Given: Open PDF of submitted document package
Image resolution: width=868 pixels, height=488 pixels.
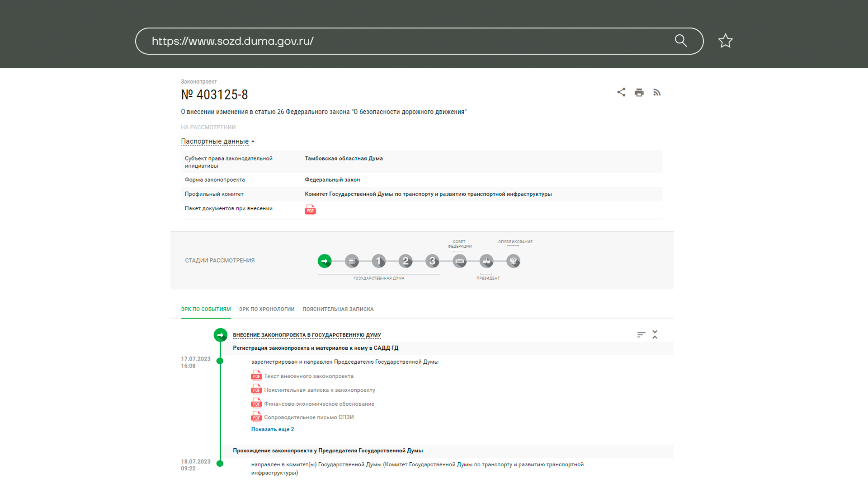Looking at the screenshot, I should pos(310,210).
